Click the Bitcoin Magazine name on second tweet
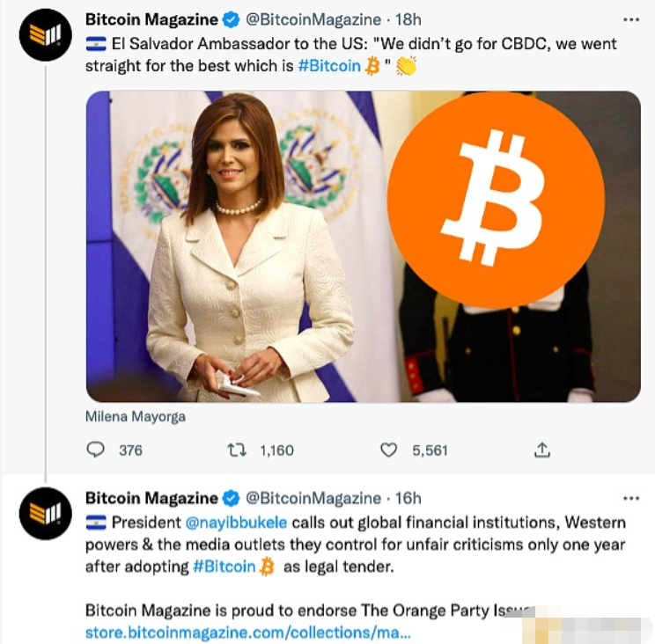Screen dimensions: 655x644 pyautogui.click(x=151, y=498)
